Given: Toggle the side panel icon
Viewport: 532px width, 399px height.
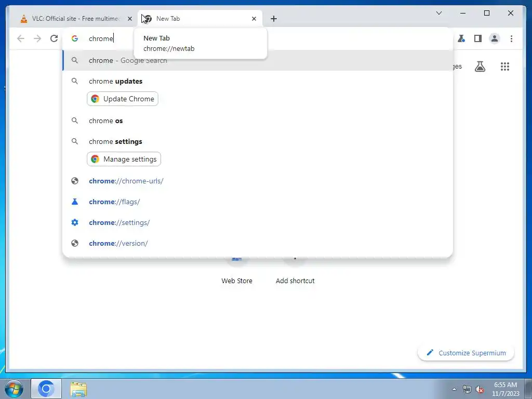Looking at the screenshot, I should tap(478, 38).
